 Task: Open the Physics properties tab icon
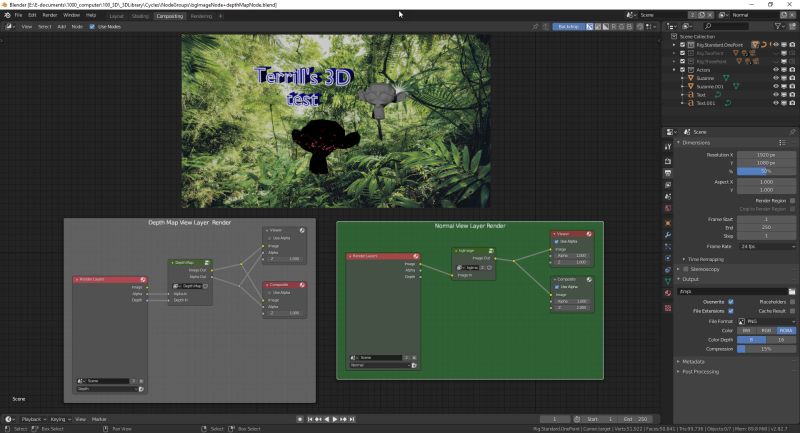click(668, 258)
